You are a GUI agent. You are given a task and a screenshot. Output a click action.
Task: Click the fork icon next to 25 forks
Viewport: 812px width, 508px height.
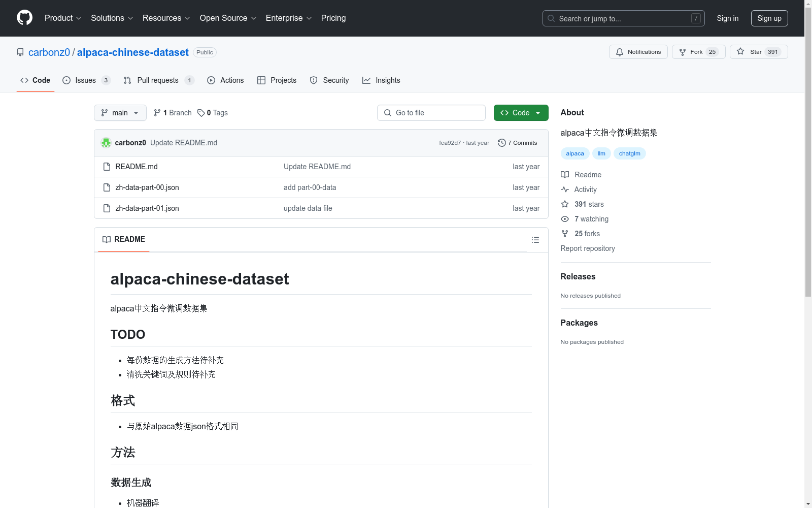(x=565, y=234)
